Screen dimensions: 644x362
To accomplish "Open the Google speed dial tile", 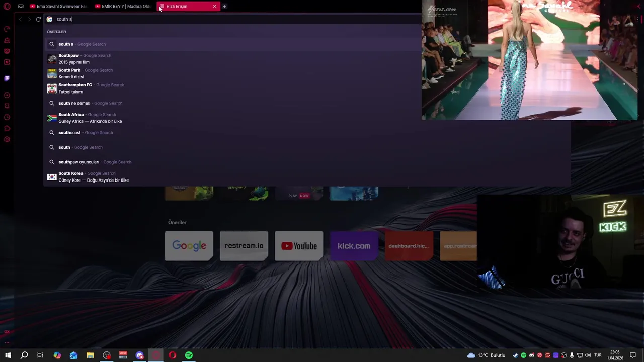I will [189, 246].
